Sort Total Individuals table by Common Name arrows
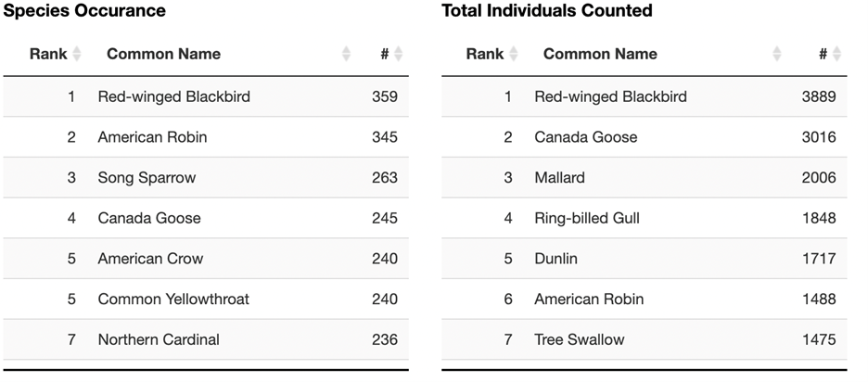868x382 pixels. coord(777,55)
